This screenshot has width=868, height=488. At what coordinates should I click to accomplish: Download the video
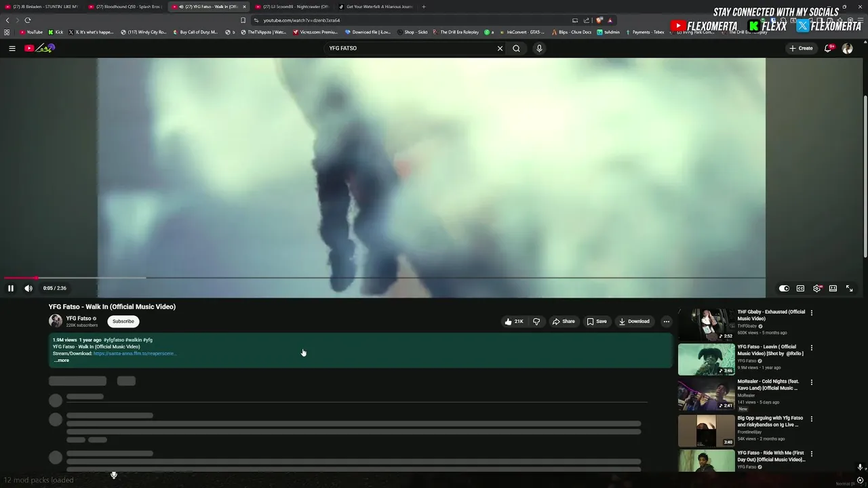tap(634, 321)
